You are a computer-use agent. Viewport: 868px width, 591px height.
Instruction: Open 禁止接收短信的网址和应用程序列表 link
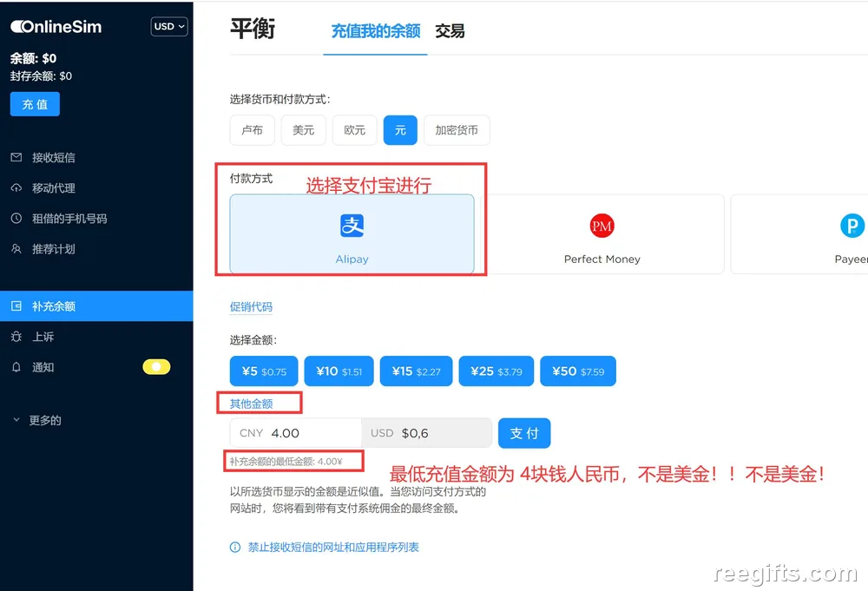click(x=333, y=548)
